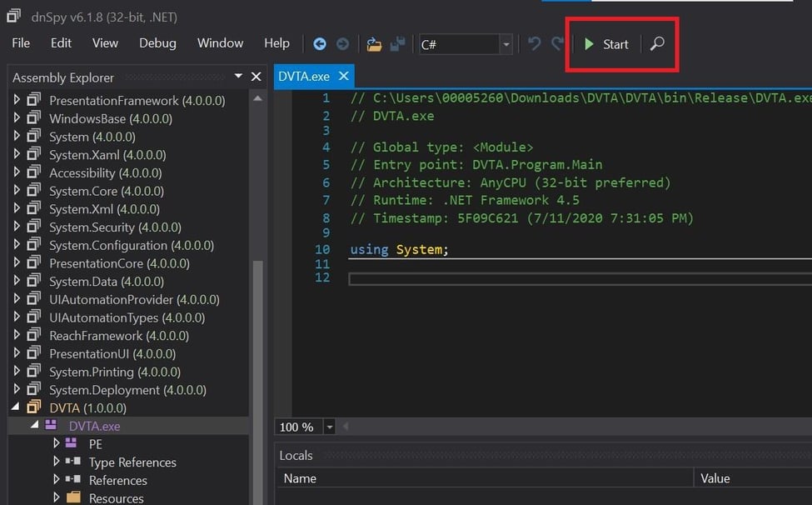Click the Back navigation arrow icon
Viewport: 812px width, 505px height.
(x=320, y=43)
